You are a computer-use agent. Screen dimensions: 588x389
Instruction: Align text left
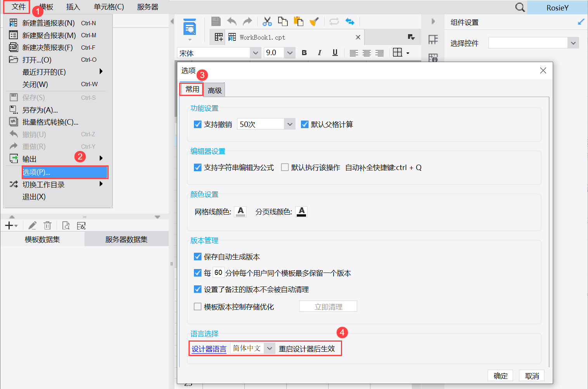coord(354,53)
